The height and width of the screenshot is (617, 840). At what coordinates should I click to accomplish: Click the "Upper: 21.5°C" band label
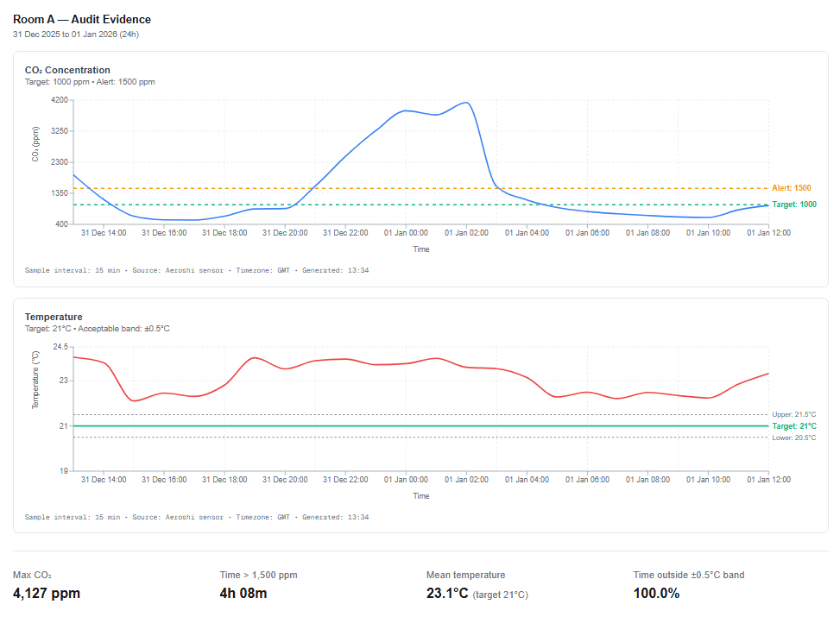click(793, 415)
